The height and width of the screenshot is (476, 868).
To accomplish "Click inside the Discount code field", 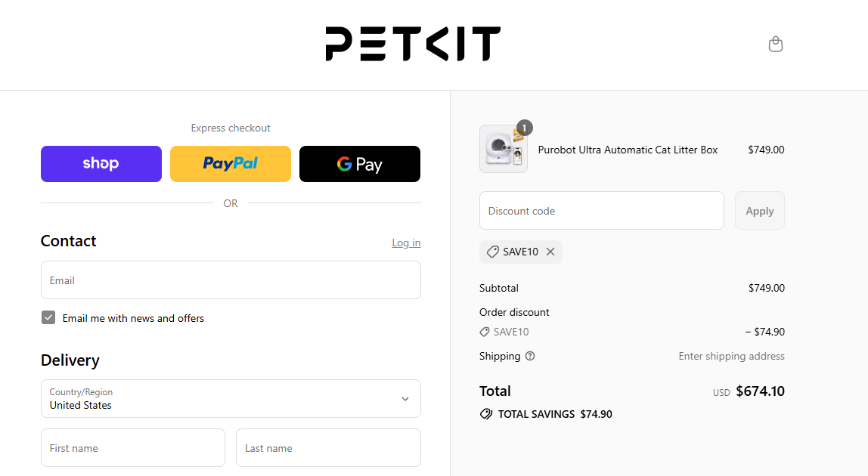I will tap(601, 210).
